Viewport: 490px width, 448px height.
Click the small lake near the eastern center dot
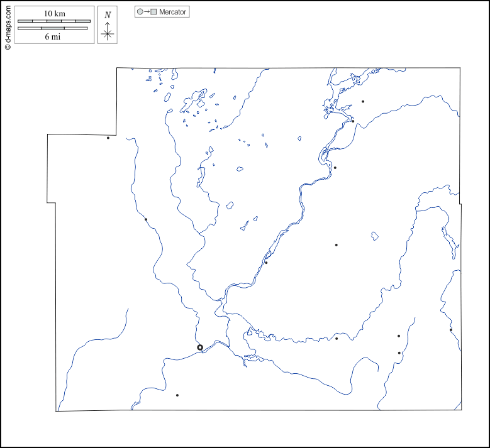click(x=375, y=237)
